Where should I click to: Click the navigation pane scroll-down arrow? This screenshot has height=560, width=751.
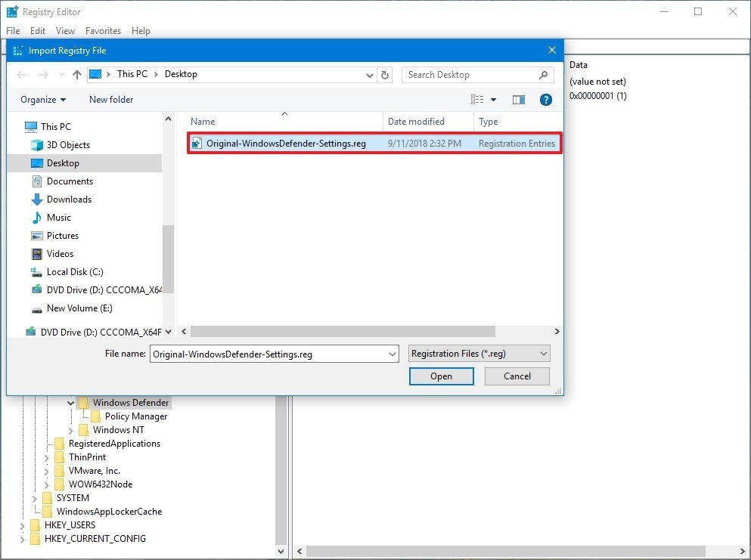(x=168, y=332)
